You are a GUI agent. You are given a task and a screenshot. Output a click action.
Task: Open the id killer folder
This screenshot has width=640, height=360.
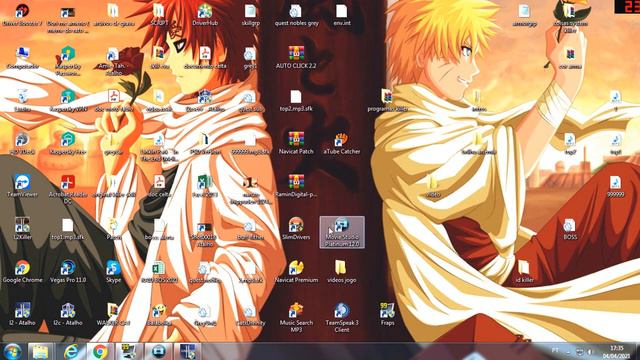[x=524, y=271]
